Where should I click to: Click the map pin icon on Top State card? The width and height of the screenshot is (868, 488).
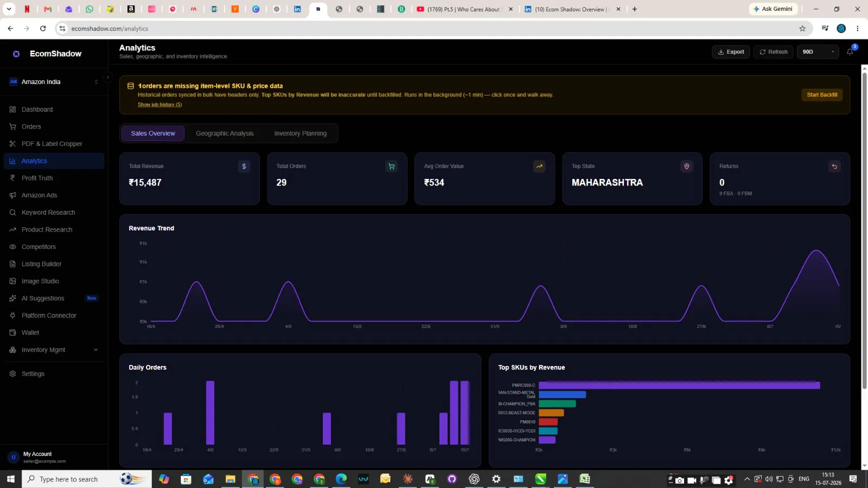pyautogui.click(x=687, y=166)
